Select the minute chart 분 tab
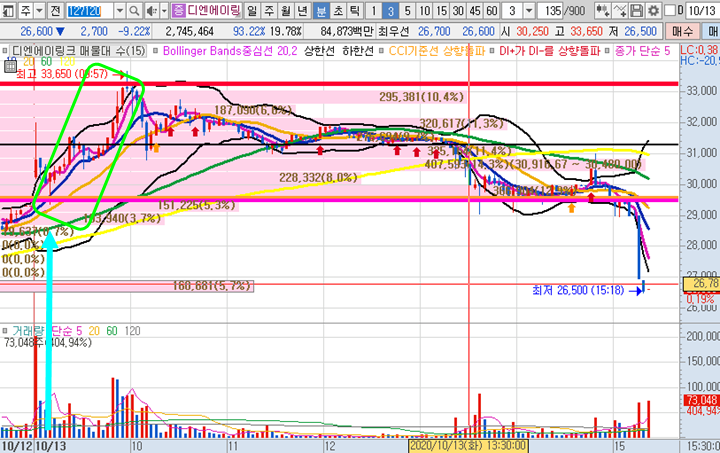720x453 pixels. pos(321,10)
